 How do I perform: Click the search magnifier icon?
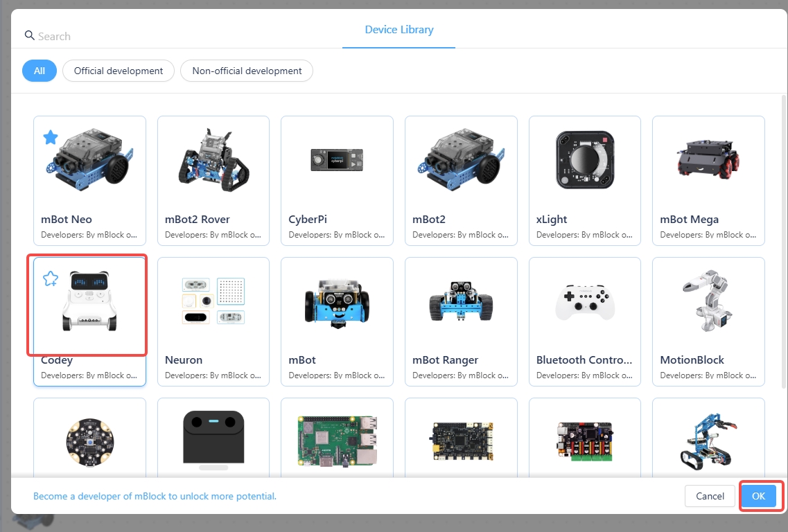[x=29, y=35]
